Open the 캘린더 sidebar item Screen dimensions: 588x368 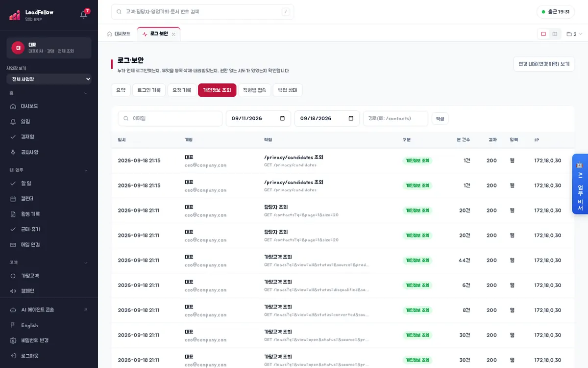pyautogui.click(x=49, y=199)
